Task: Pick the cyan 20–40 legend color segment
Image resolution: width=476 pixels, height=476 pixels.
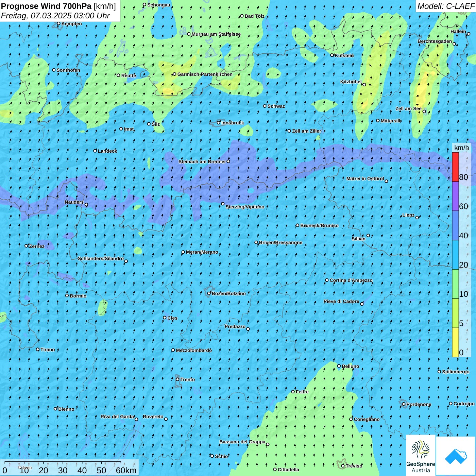Action: click(x=455, y=255)
